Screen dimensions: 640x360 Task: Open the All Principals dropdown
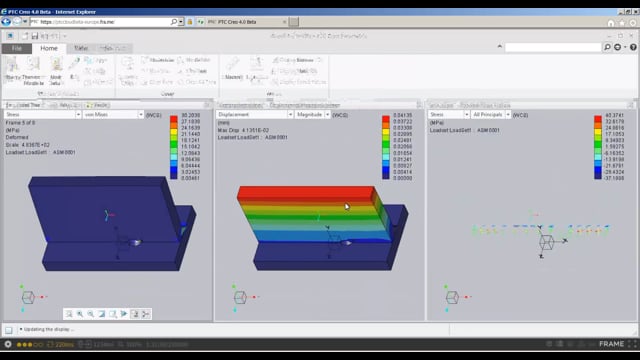[x=491, y=115]
